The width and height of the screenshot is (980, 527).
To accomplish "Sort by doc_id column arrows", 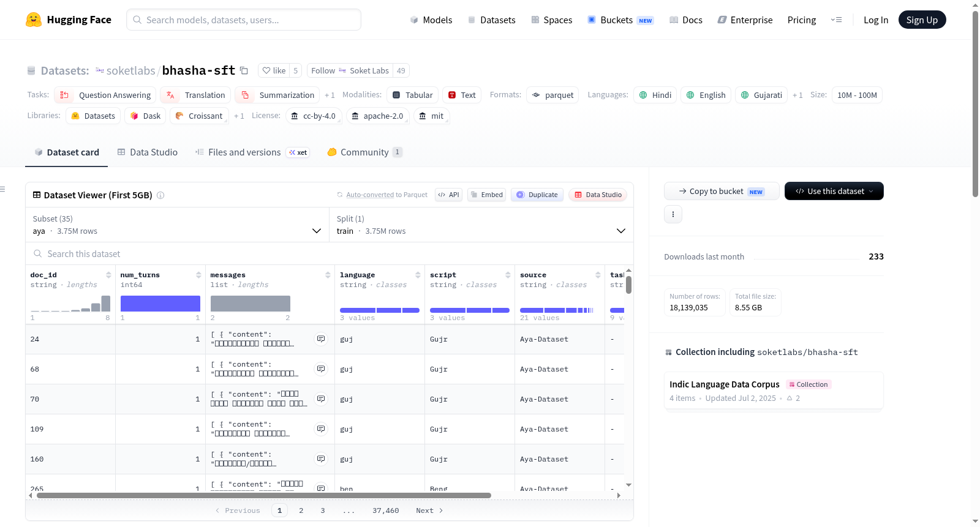I will 108,275.
